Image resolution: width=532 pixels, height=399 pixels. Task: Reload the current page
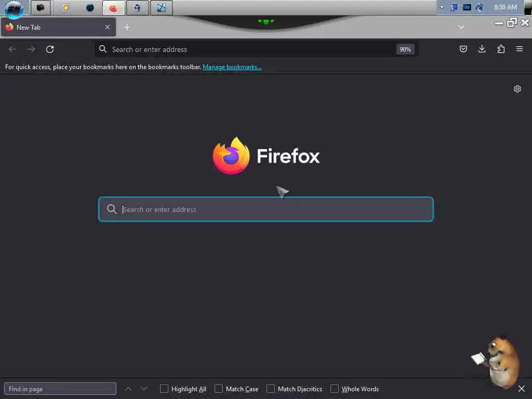click(x=50, y=49)
